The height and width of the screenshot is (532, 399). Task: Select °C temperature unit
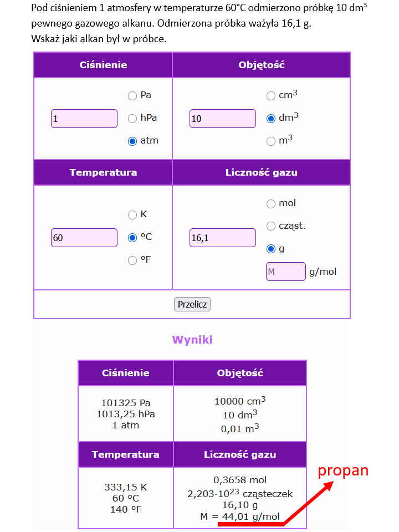(x=132, y=238)
